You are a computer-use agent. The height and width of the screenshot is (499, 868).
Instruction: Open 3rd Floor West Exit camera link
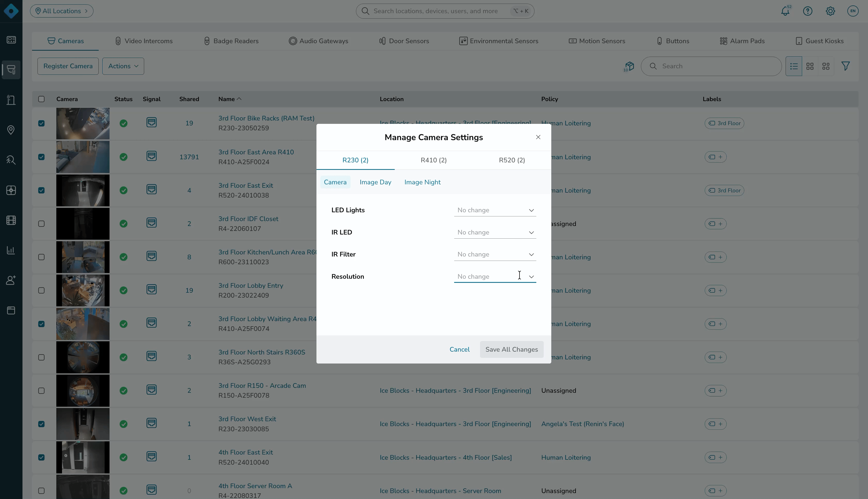click(x=247, y=419)
